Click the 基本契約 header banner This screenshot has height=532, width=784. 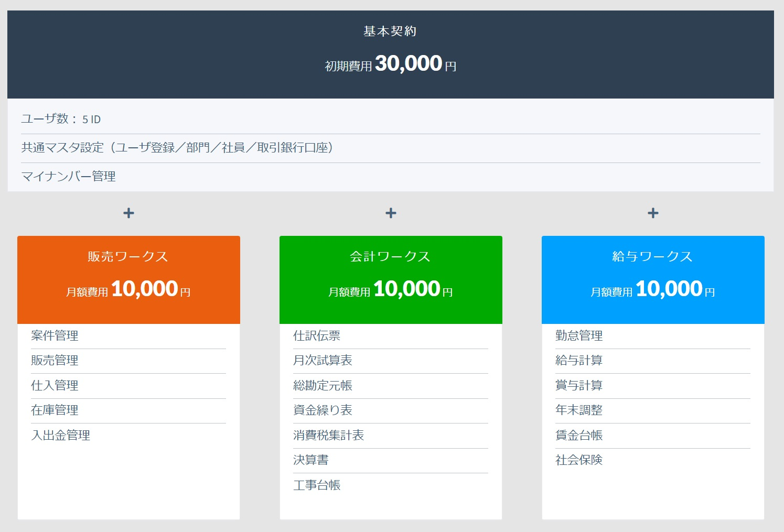[391, 54]
